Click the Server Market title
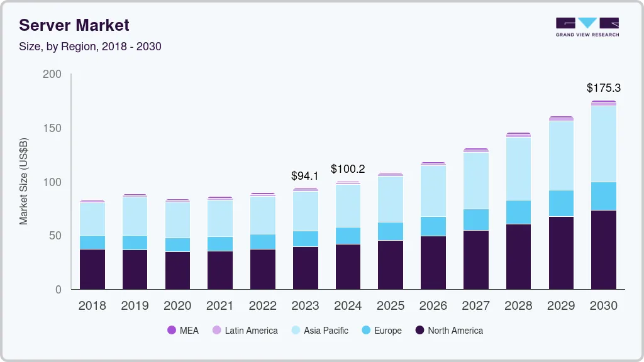 click(x=74, y=25)
